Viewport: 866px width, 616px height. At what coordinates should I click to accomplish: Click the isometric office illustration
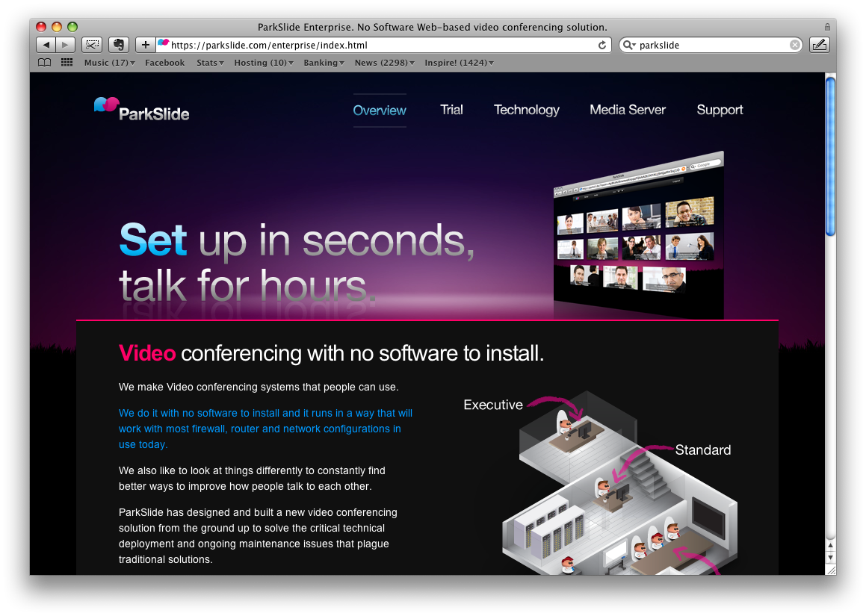(619, 484)
